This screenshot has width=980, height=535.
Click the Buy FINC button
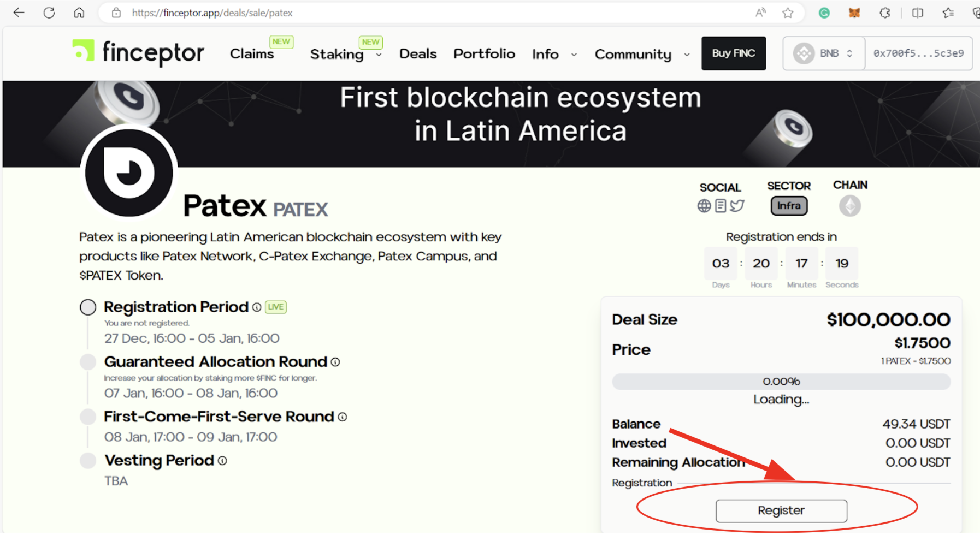734,53
